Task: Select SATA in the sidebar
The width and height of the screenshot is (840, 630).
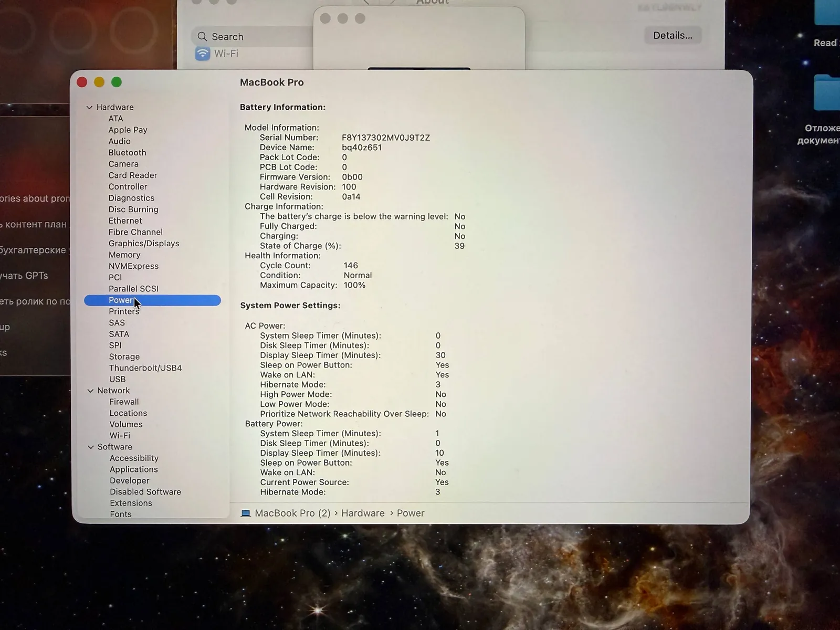Action: click(x=119, y=334)
